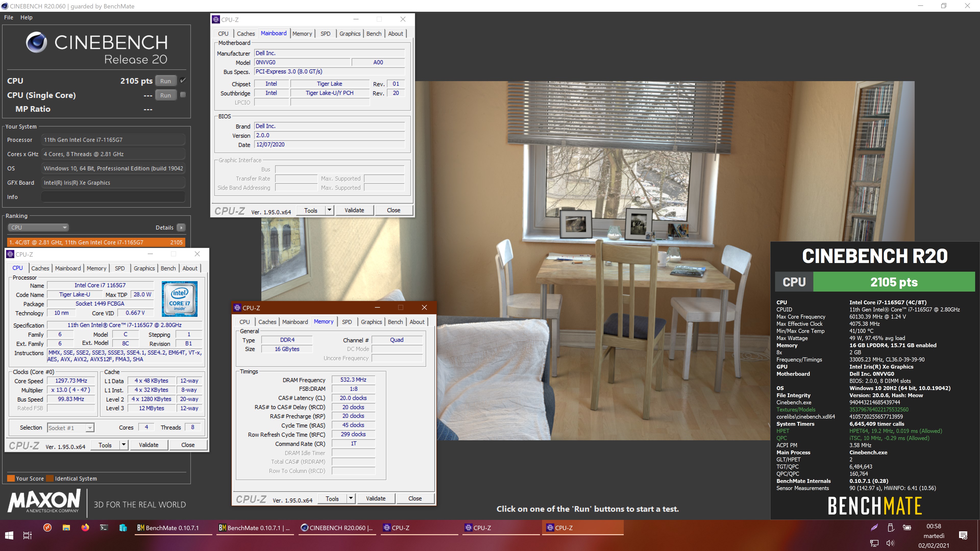Screen dimensions: 980x551
Task: Click the Textures/Models green entry in BenchMate
Action: (796, 409)
